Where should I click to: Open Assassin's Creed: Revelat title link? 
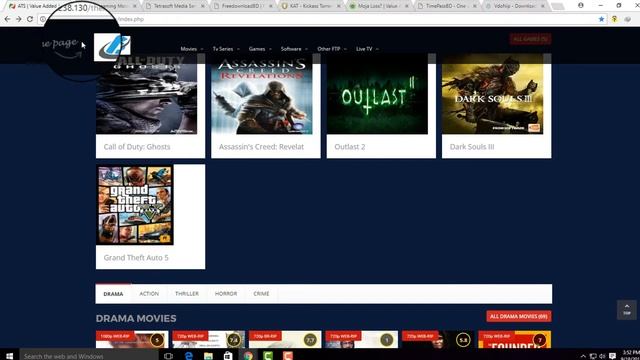pyautogui.click(x=261, y=147)
